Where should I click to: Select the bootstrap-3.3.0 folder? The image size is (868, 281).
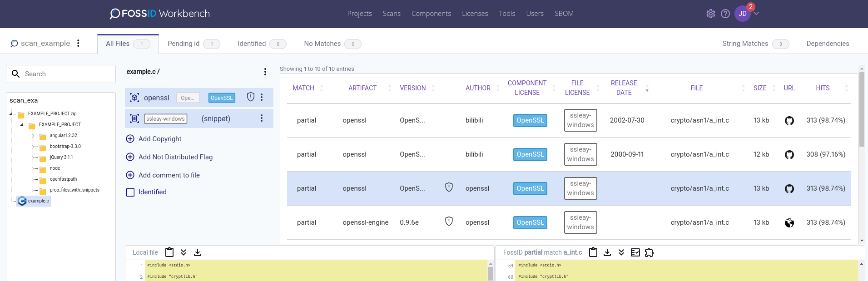pos(65,146)
